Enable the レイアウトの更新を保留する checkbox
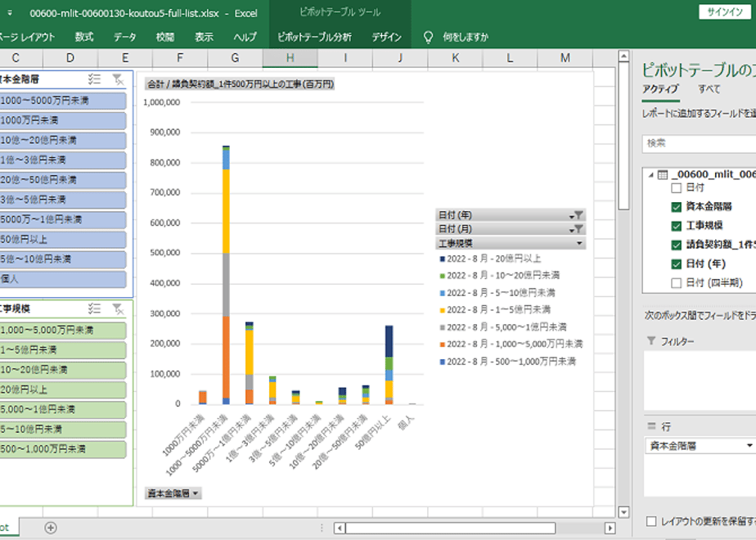756x540 pixels. (651, 521)
